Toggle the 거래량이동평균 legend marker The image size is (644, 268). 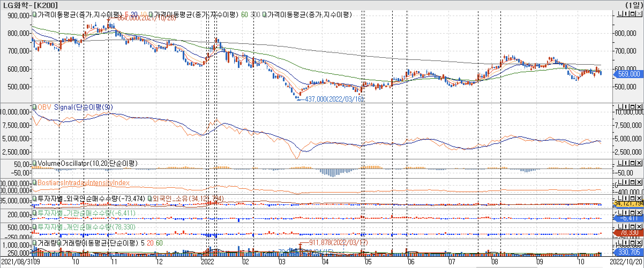pyautogui.click(x=59, y=243)
